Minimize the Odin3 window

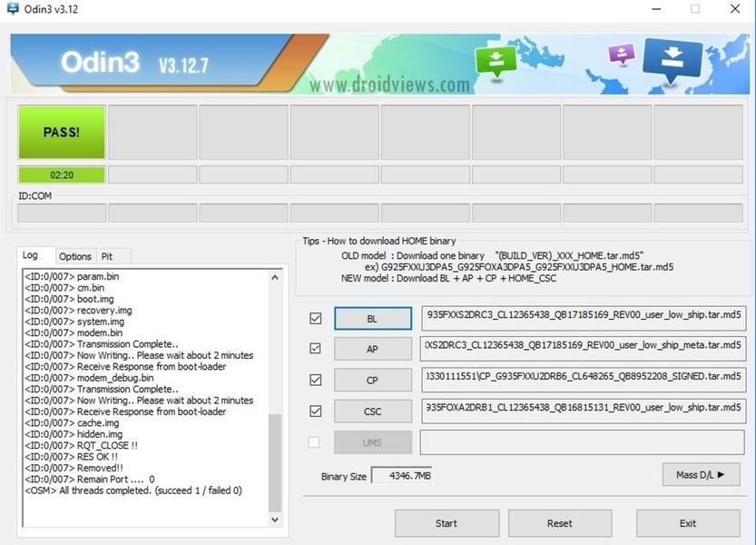coord(656,9)
